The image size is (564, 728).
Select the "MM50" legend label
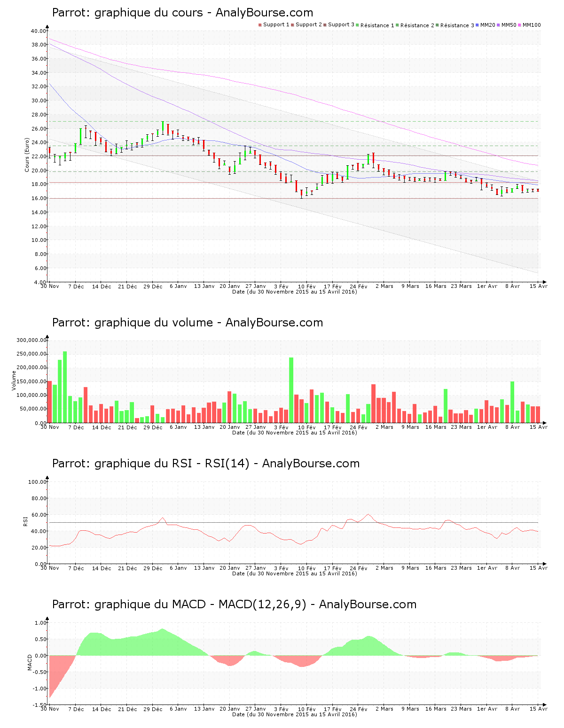(x=509, y=25)
